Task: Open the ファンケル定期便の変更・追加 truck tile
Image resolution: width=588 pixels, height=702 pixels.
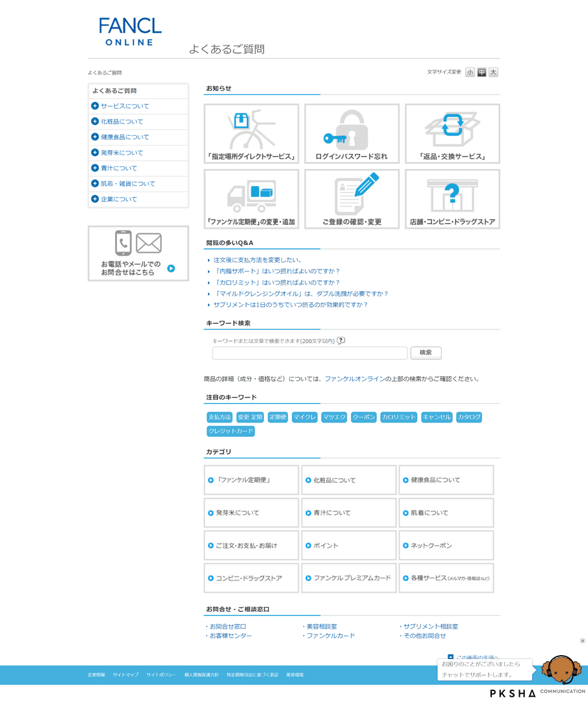Action: coord(251,200)
